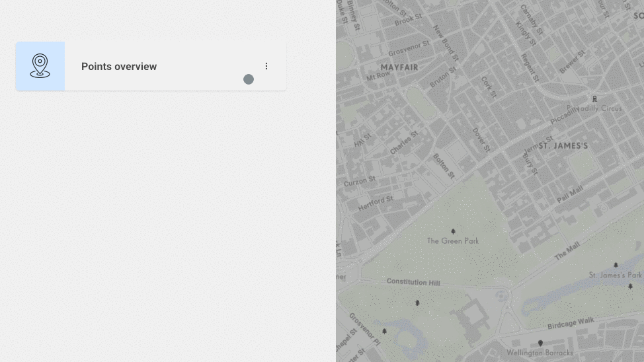
Task: Select the tree icon beside Grosvenor Pl
Action: [x=384, y=331]
